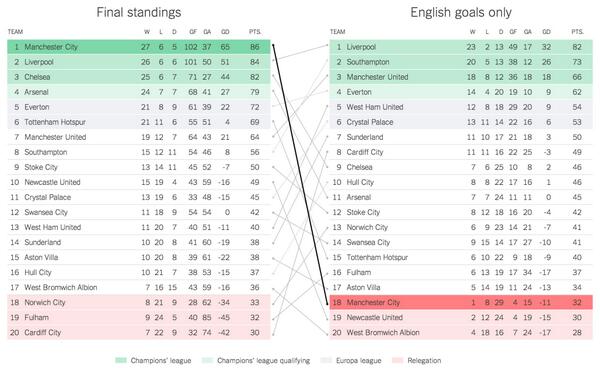Click PTS. column header in Final standings
Screen dimensions: 600x368
tap(255, 32)
